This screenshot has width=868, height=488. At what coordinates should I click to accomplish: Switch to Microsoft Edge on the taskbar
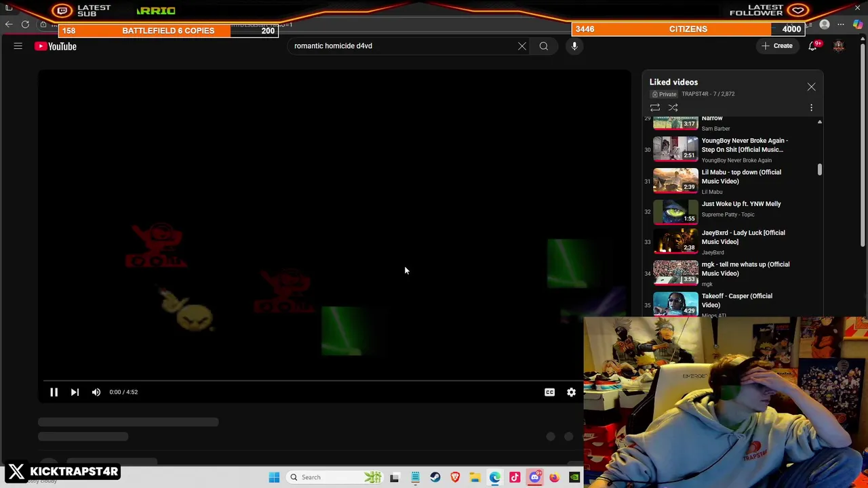495,477
